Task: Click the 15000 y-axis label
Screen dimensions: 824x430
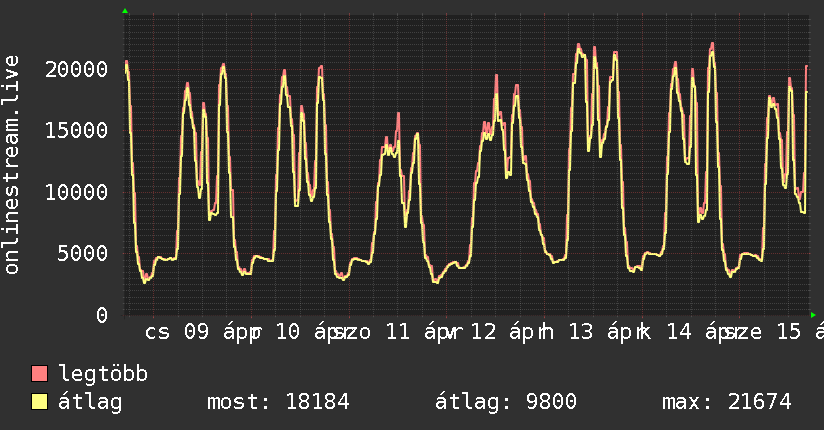Action: pyautogui.click(x=76, y=130)
